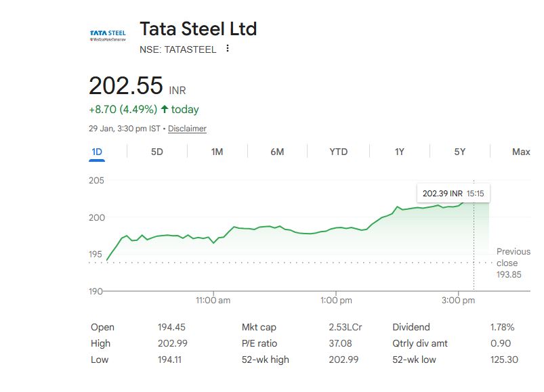Click the 202.39 INR chart tooltip
Screen dimensions: 544x392
452,194
